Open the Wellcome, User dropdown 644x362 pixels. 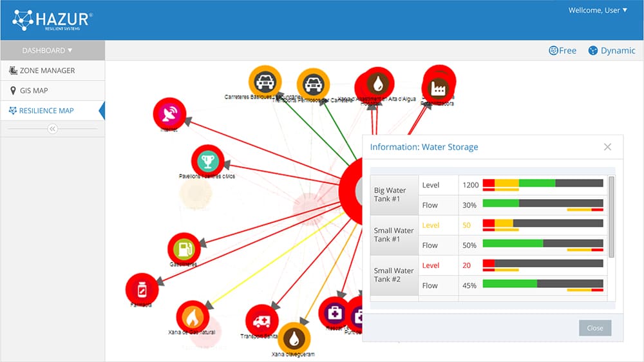coord(598,10)
